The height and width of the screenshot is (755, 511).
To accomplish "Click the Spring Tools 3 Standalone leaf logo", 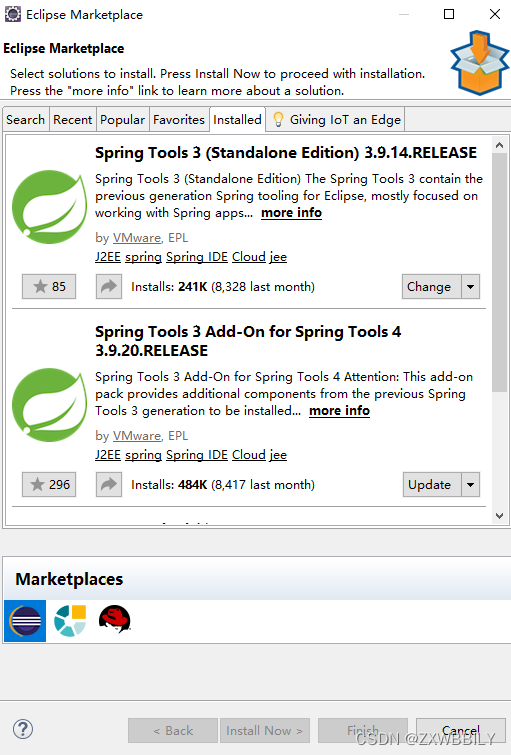I will coord(49,207).
